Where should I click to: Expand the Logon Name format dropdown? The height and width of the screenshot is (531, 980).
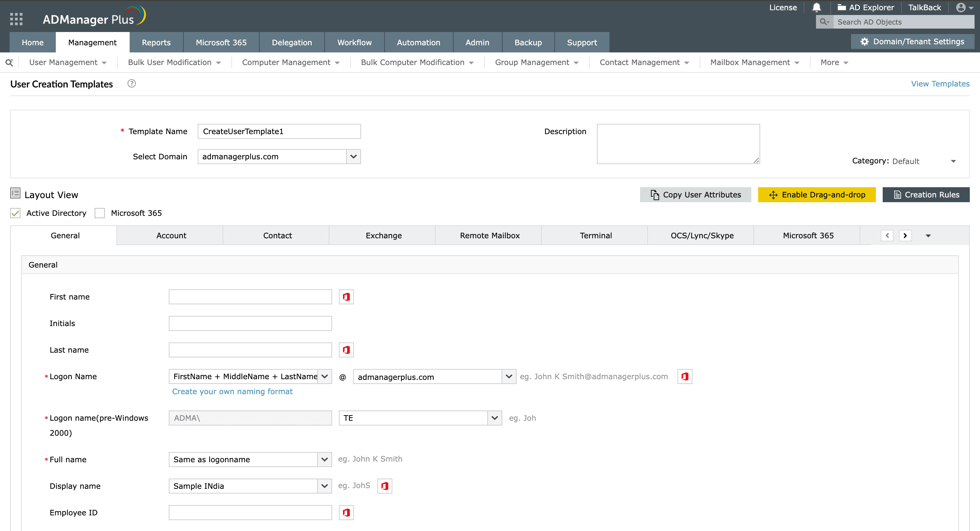324,376
